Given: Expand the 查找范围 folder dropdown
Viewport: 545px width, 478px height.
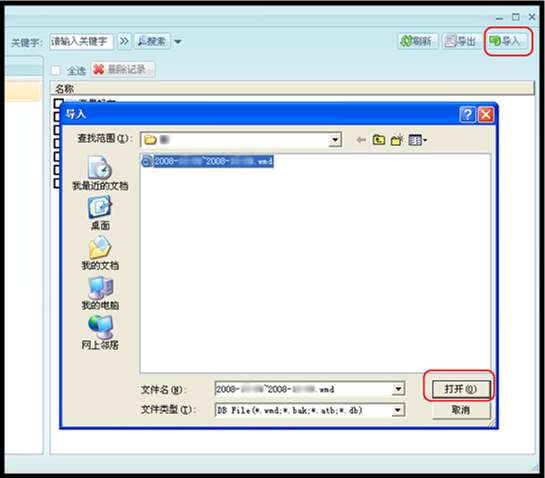Looking at the screenshot, I should tap(335, 140).
